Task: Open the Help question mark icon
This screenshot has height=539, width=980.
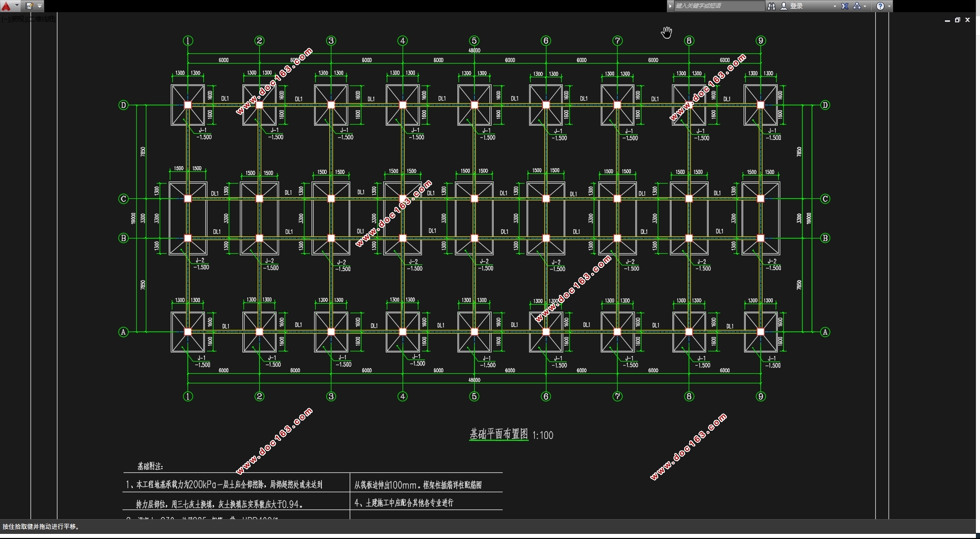Action: coord(880,6)
